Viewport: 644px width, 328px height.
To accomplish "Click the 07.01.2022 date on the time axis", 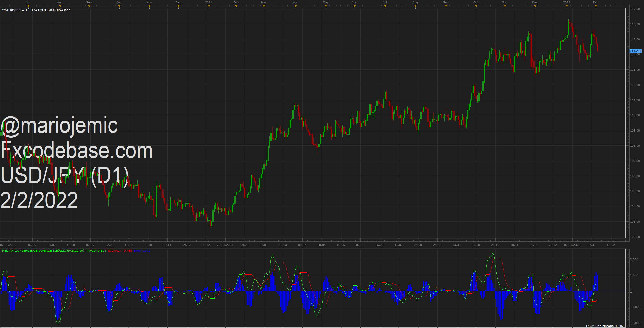I will (x=572, y=245).
